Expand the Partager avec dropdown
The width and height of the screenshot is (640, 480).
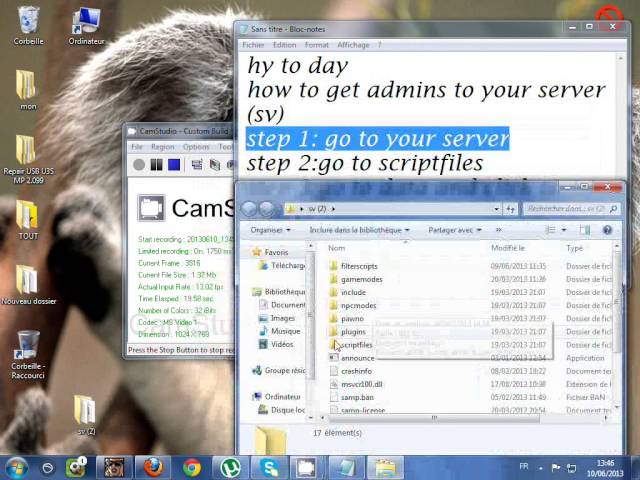point(455,230)
